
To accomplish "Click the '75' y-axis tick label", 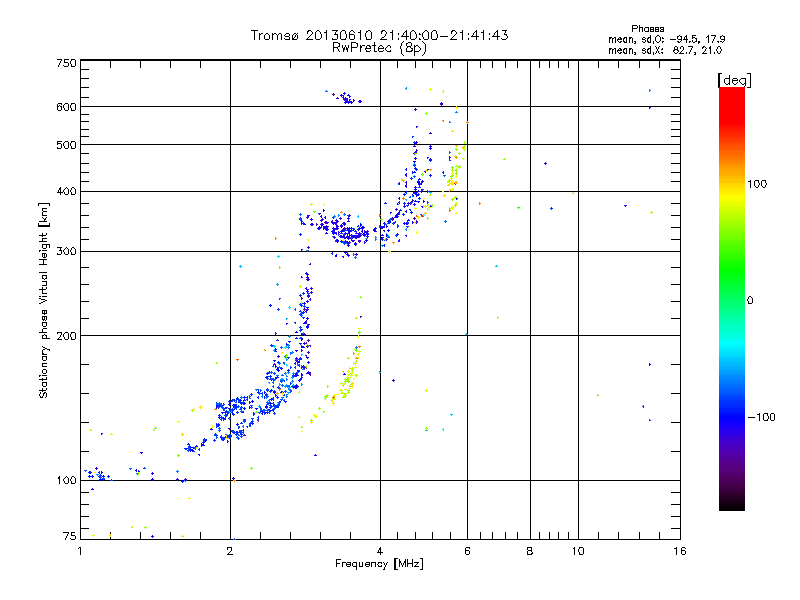I will coord(70,536).
